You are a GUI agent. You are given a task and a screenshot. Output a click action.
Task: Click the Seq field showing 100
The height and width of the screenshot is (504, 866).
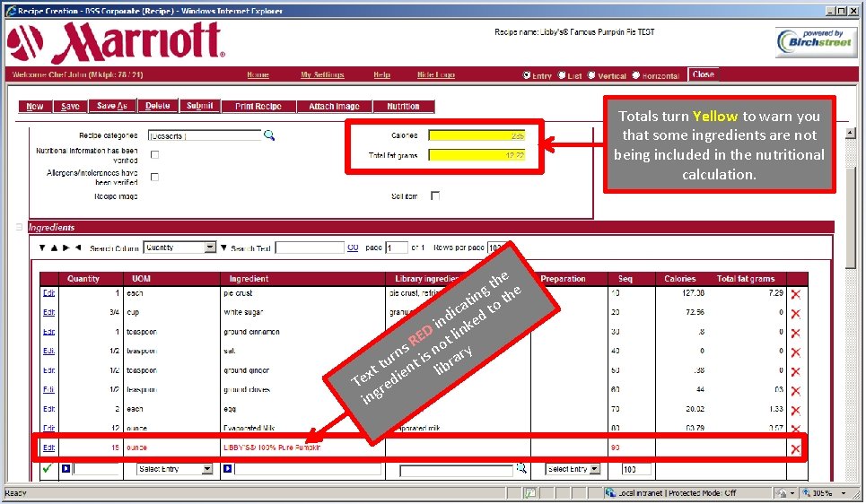(636, 469)
